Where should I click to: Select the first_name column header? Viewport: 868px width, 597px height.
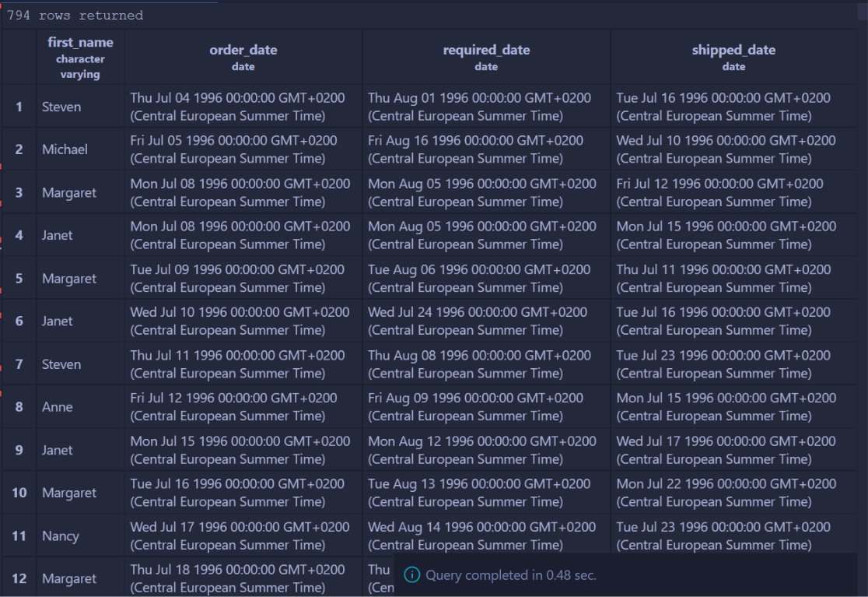80,57
